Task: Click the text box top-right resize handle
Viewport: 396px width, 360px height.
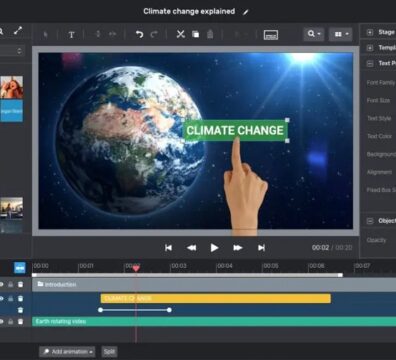Action: tap(287, 120)
